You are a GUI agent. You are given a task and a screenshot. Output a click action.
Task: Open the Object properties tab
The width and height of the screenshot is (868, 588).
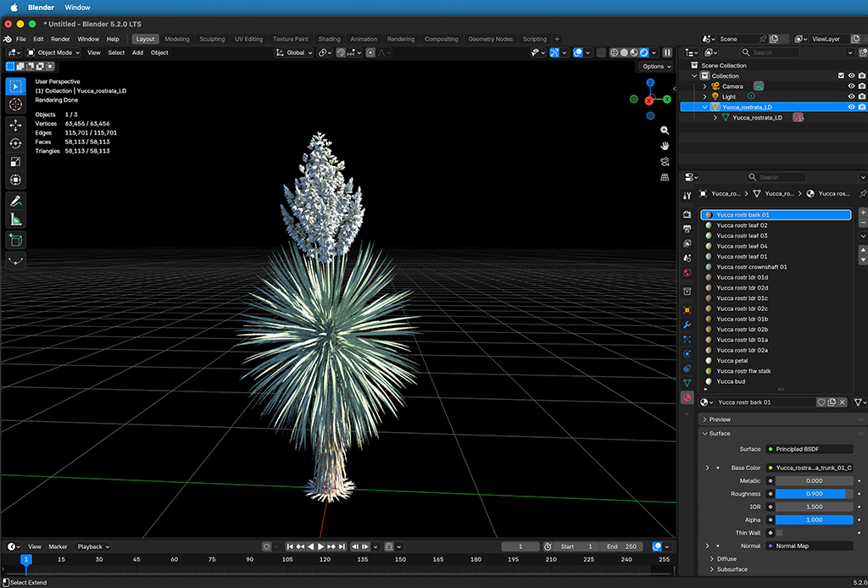pyautogui.click(x=687, y=310)
